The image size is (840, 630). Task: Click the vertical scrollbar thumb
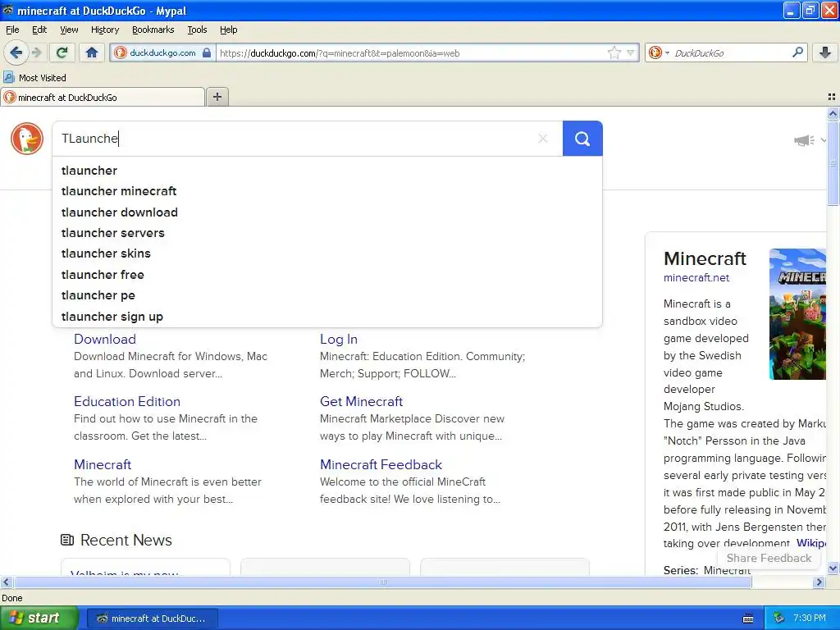(x=833, y=163)
